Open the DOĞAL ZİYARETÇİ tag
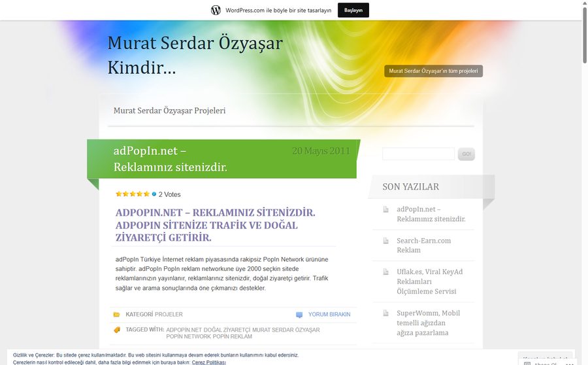 pyautogui.click(x=227, y=330)
